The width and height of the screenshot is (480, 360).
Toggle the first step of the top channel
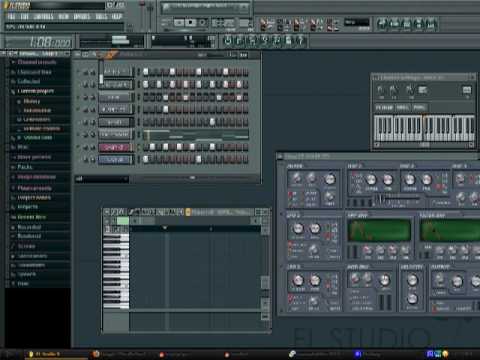point(146,72)
